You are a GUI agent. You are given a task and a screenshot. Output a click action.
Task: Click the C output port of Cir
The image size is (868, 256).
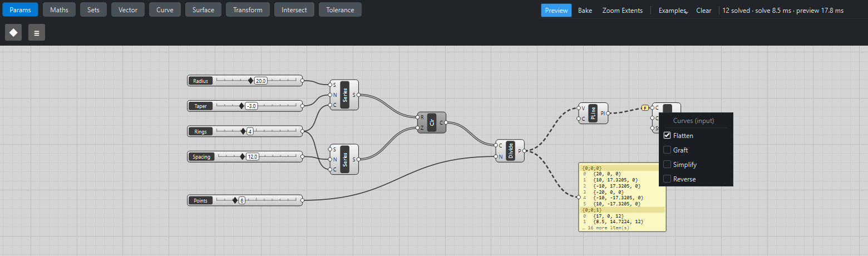pos(446,122)
